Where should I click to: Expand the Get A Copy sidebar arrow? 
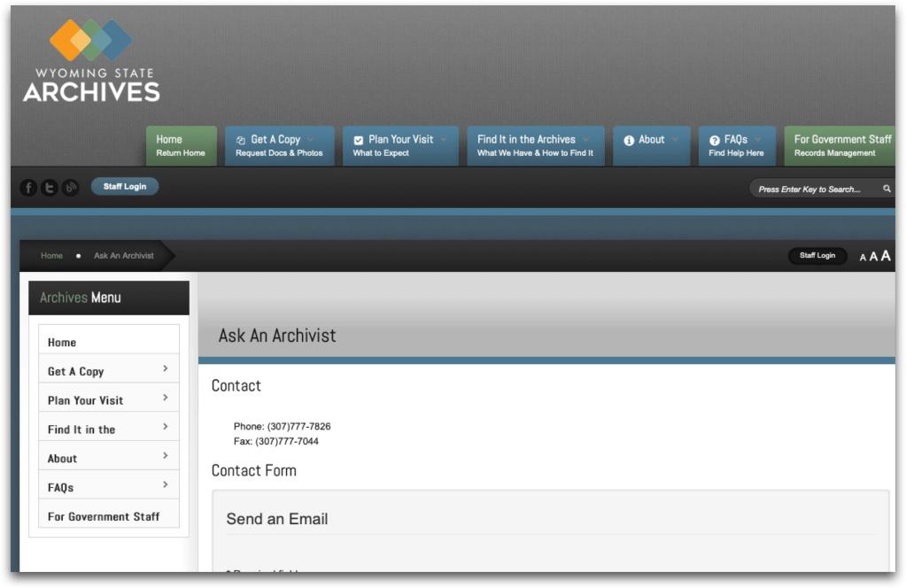click(x=166, y=368)
